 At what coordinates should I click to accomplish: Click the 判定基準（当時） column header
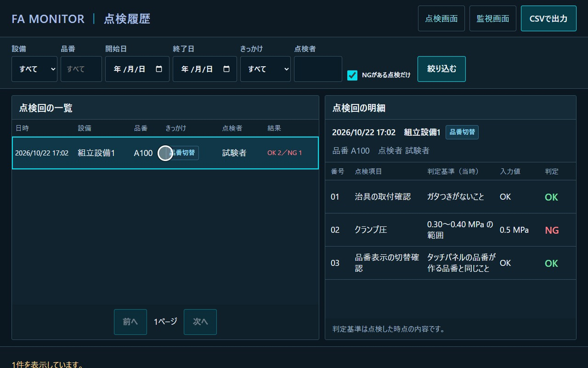click(453, 171)
